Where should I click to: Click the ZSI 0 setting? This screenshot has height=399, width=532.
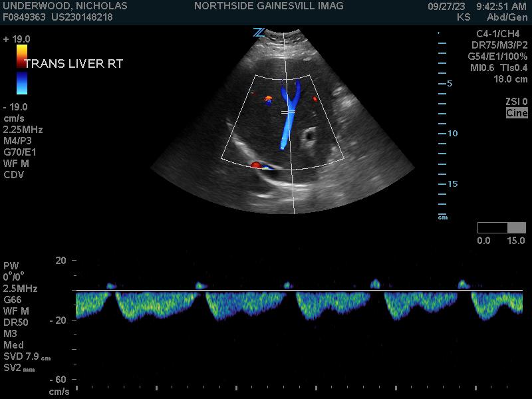(x=516, y=102)
